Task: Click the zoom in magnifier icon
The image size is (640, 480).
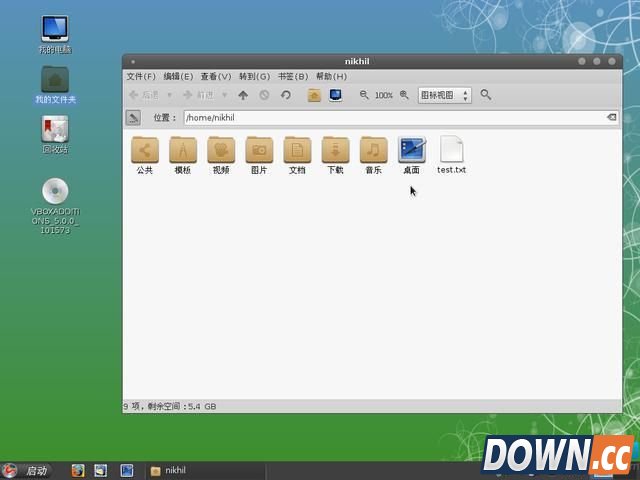Action: click(404, 95)
